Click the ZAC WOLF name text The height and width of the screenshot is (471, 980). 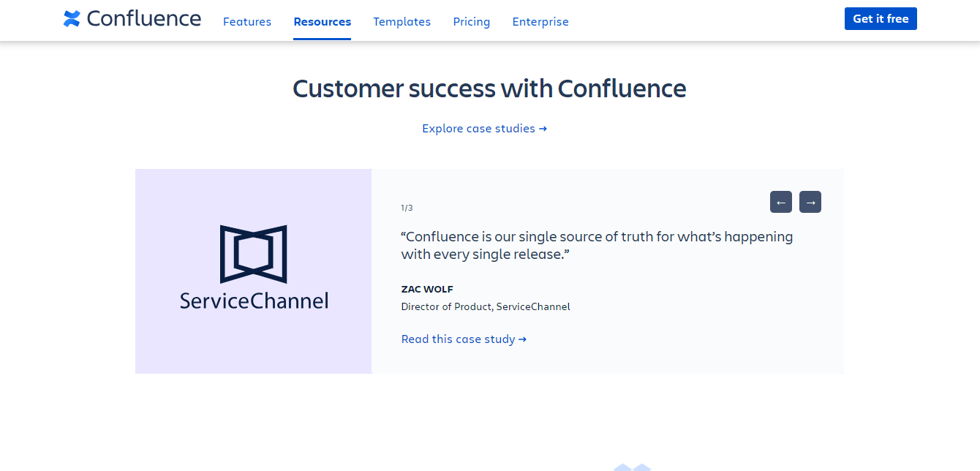427,289
